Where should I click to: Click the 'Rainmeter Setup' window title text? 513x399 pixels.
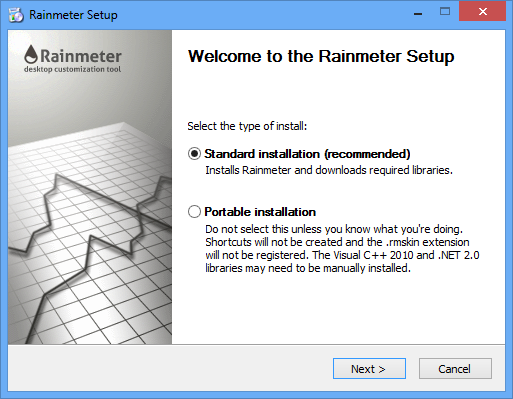click(73, 15)
